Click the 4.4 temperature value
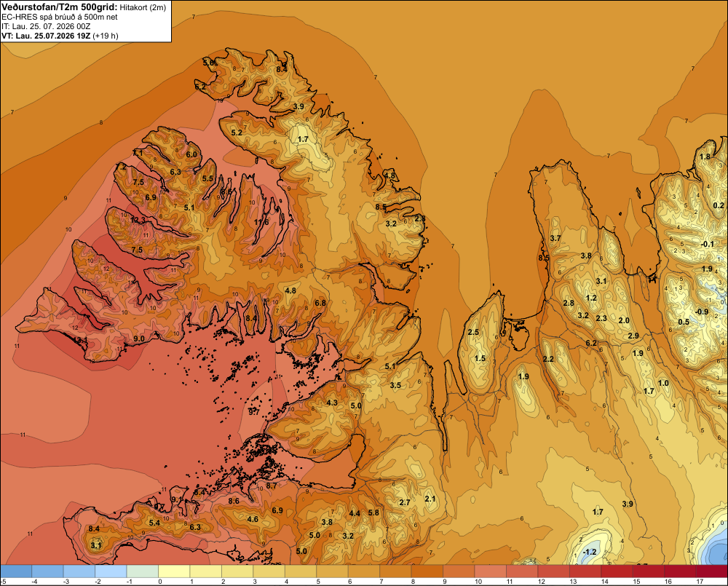This screenshot has height=586, width=728. coord(355,513)
